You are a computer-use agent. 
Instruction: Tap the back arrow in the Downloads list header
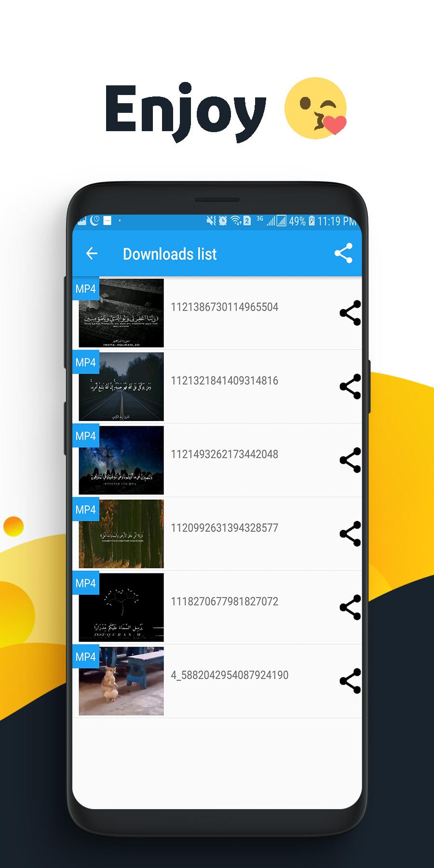click(92, 253)
